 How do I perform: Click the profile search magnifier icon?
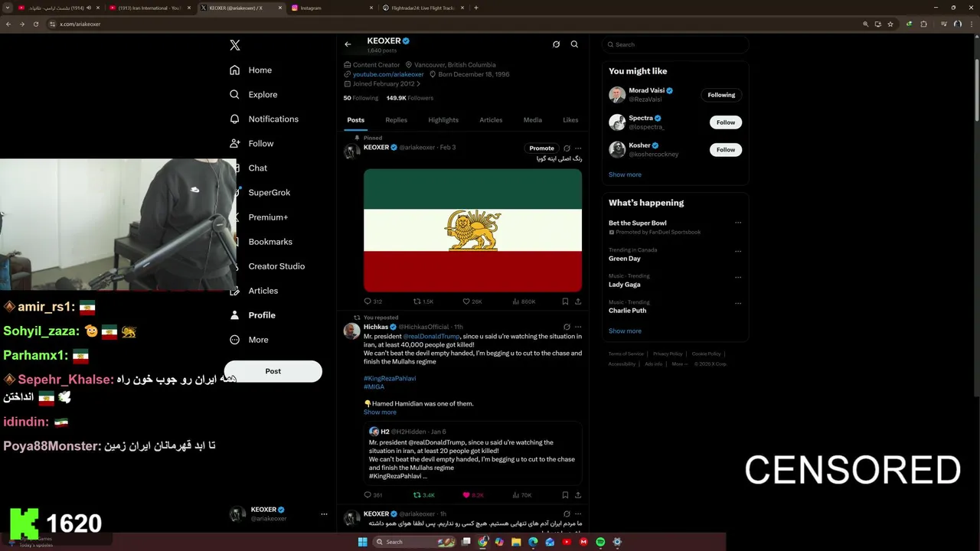click(574, 44)
